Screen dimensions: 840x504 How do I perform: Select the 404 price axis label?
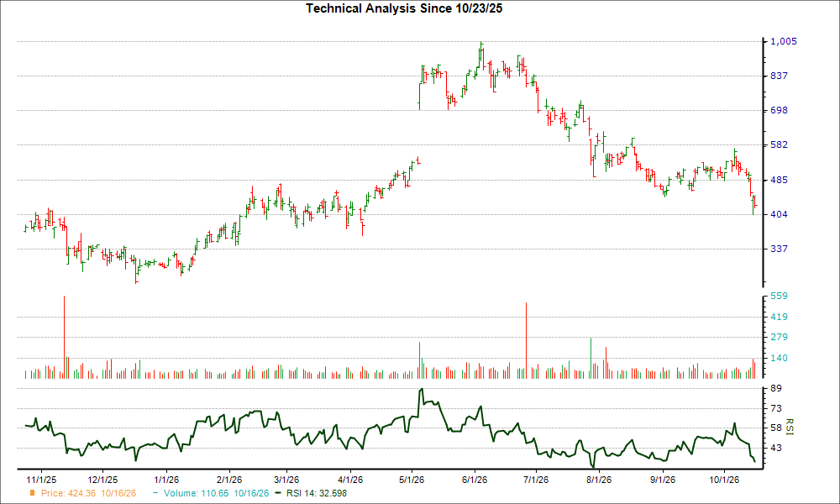[779, 214]
